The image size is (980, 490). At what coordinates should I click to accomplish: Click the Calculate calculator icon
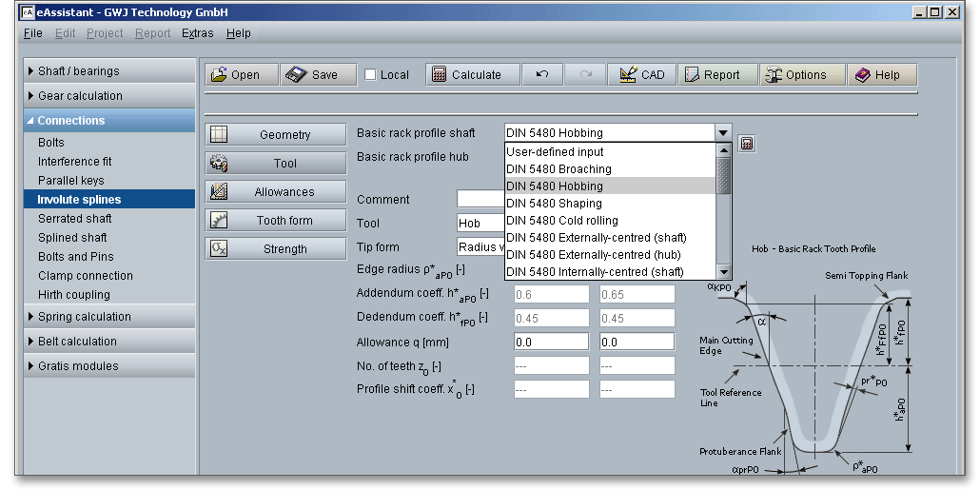[439, 75]
